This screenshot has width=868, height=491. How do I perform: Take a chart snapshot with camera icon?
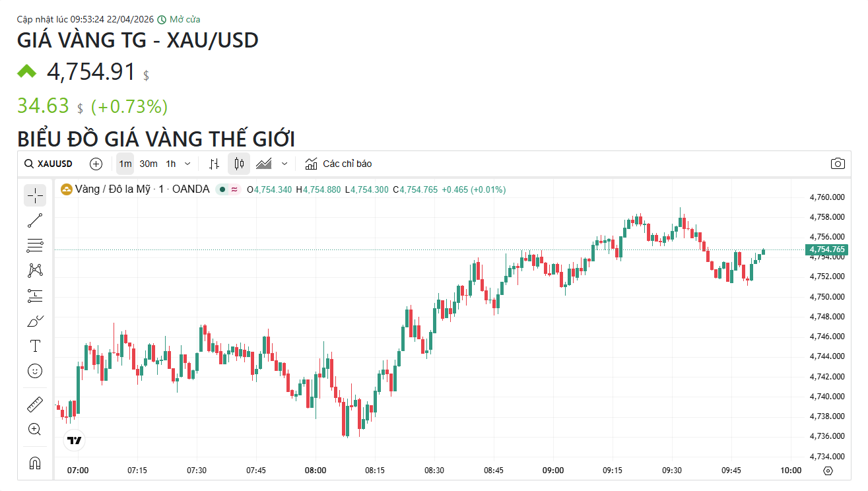pyautogui.click(x=838, y=164)
